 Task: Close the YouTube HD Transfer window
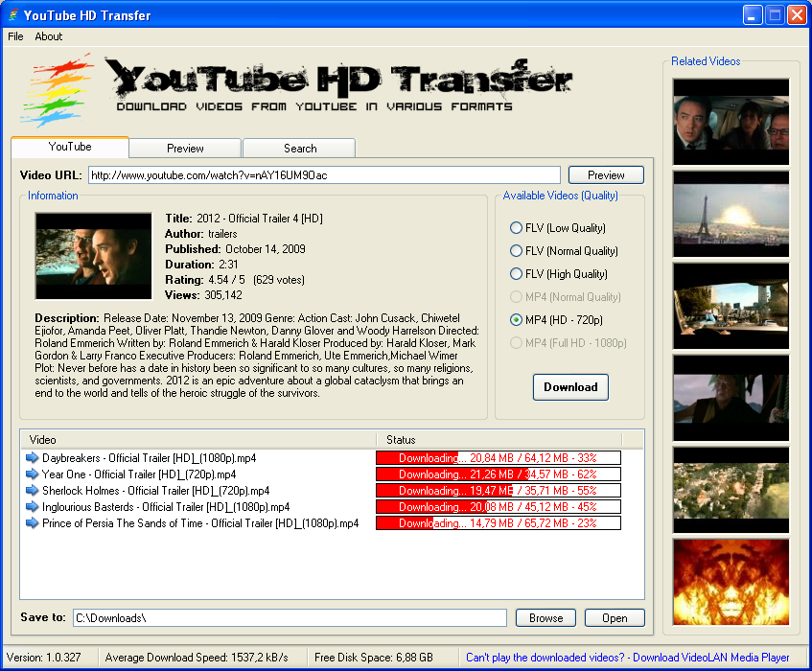click(797, 15)
